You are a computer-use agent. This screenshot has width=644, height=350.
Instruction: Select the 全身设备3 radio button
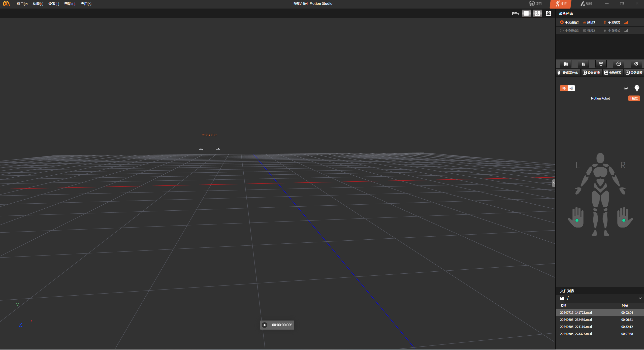pyautogui.click(x=562, y=31)
